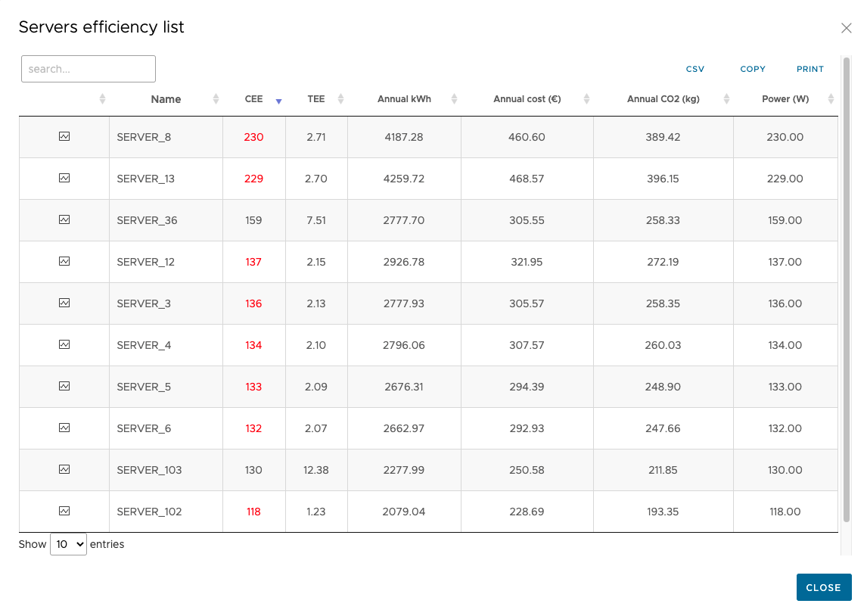Image resolution: width=867 pixels, height=616 pixels.
Task: Sort table by TEE column
Action: pyautogui.click(x=316, y=99)
